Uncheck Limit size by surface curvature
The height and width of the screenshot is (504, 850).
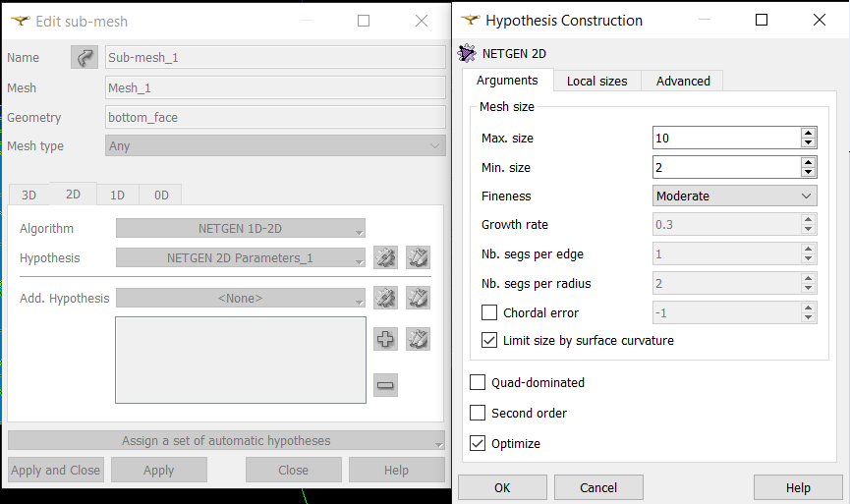click(x=489, y=340)
